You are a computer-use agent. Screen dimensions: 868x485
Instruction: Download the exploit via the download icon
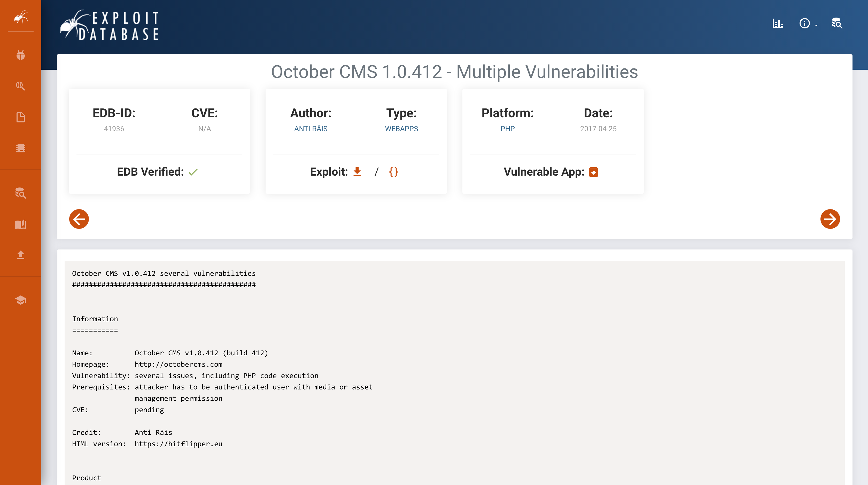357,172
